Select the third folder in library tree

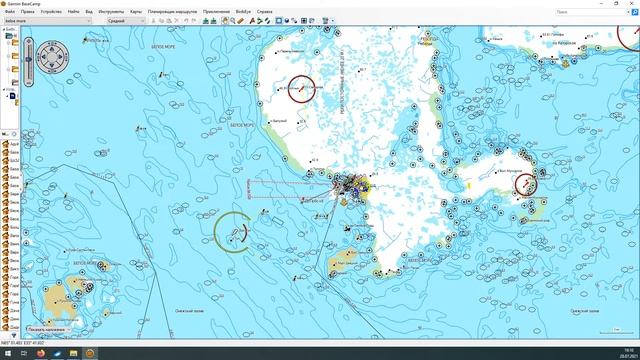pos(15,69)
